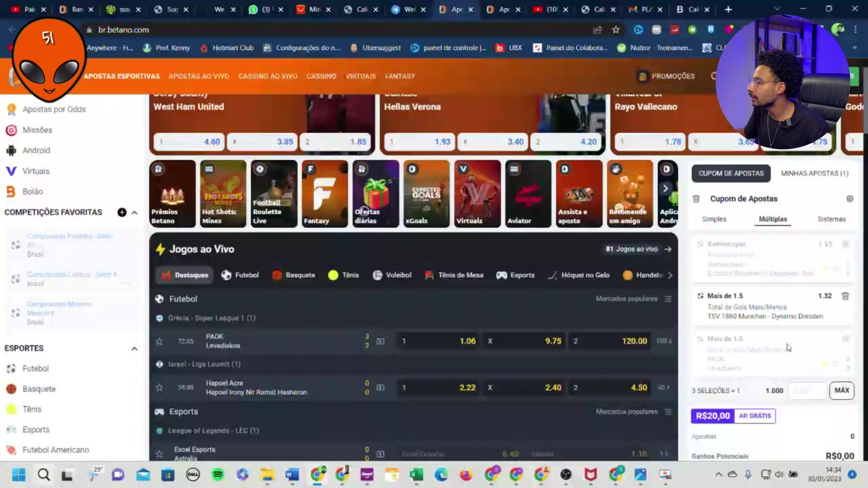868x488 pixels.
Task: Open Ofertas diárias gift tile
Action: click(x=376, y=193)
